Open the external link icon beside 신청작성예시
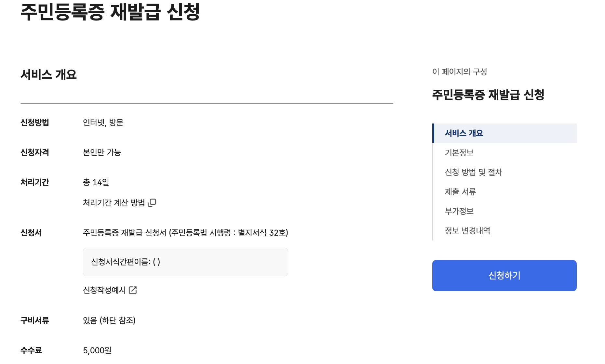The height and width of the screenshot is (364, 605). pyautogui.click(x=133, y=290)
